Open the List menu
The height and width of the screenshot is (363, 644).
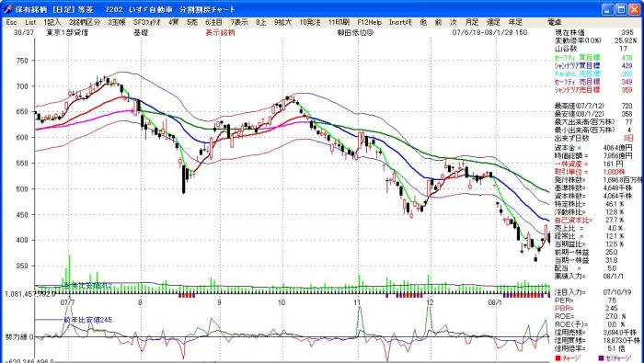(30, 23)
